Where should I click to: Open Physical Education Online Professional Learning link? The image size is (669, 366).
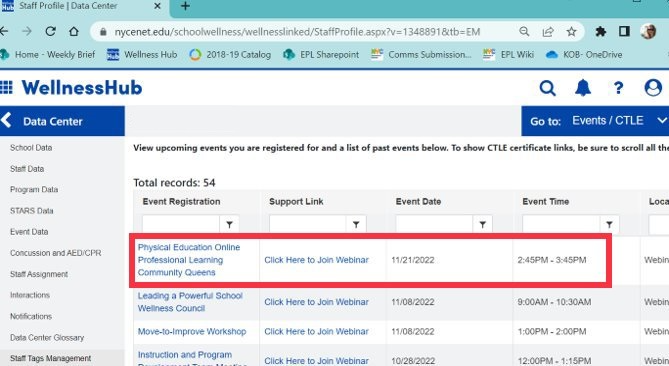coord(189,260)
